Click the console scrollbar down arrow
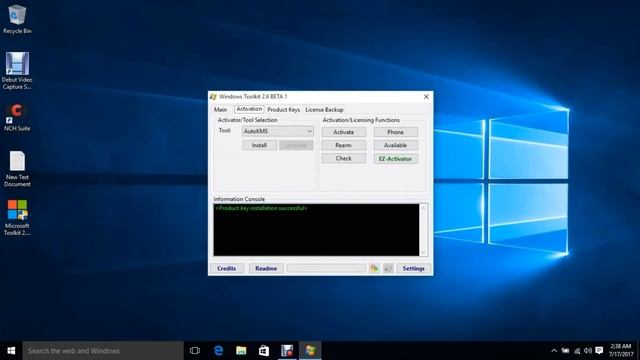Image resolution: width=640 pixels, height=360 pixels. point(423,252)
